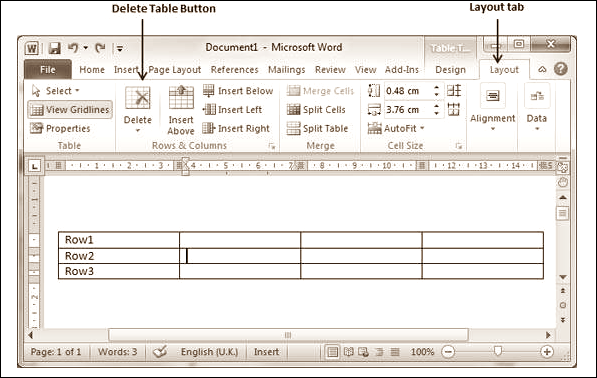Switch to the Table Tools Design tab

point(450,70)
